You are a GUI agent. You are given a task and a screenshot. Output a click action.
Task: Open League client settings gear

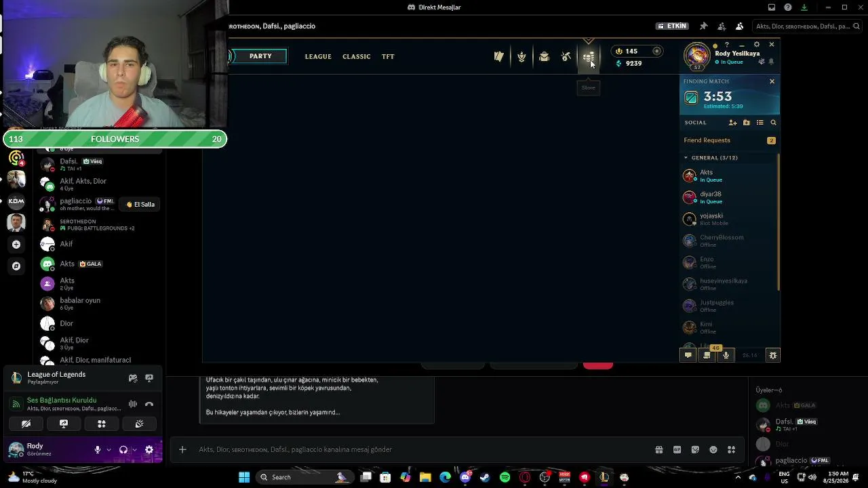(757, 45)
